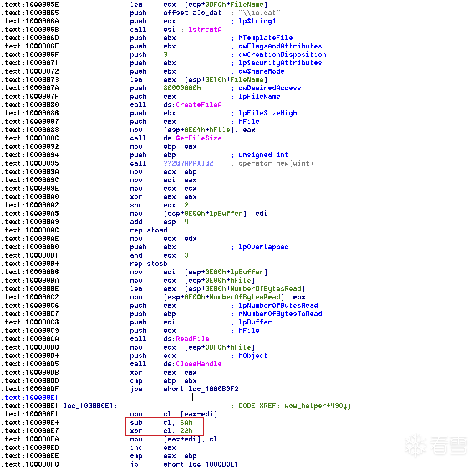Screen dimensions: 476x467
Task: Click the lpNumberOfBytesRead comment
Action: (278, 306)
